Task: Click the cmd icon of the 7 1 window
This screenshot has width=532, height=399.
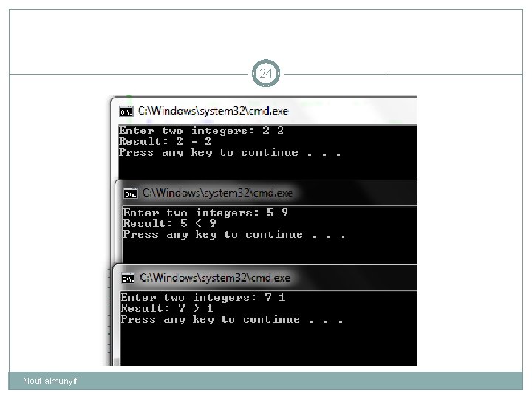Action: (x=128, y=279)
